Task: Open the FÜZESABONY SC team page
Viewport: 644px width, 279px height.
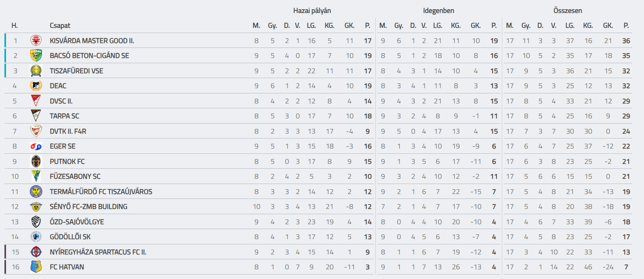Action: (x=75, y=176)
